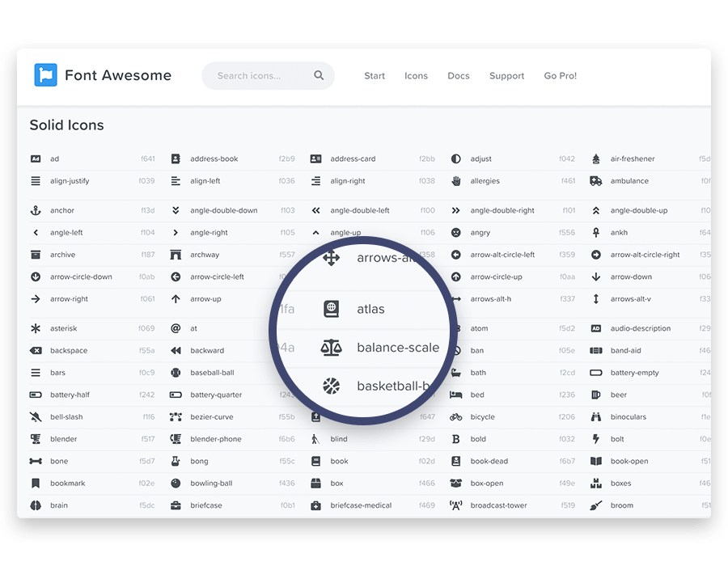
Task: Select the box-open icon
Action: coord(456,483)
